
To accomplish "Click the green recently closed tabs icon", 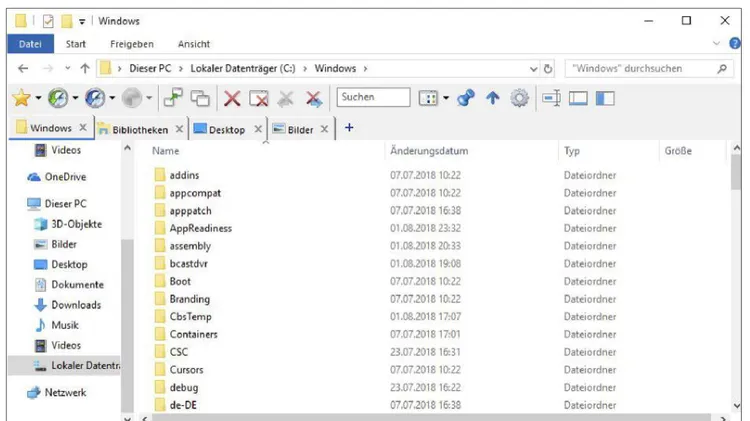I will tap(58, 98).
